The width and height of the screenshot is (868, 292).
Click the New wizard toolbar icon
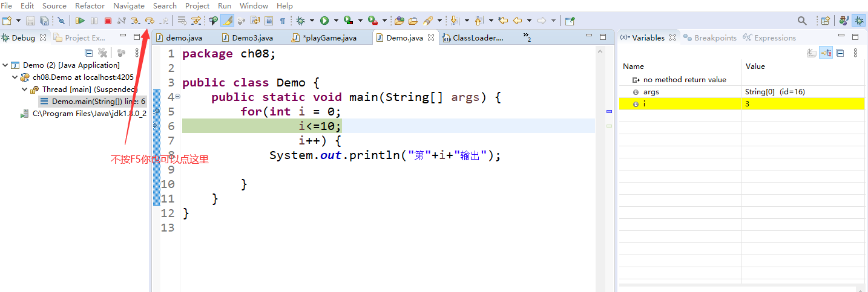(7, 21)
